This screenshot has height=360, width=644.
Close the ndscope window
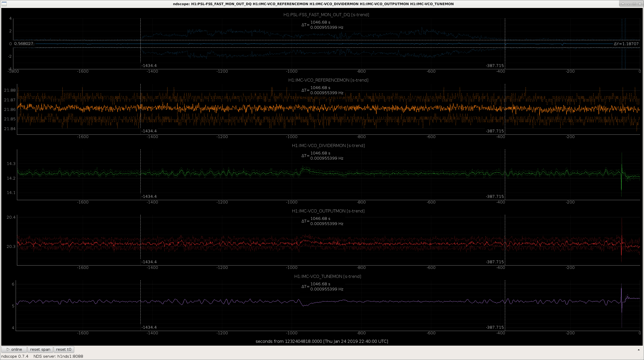(640, 4)
